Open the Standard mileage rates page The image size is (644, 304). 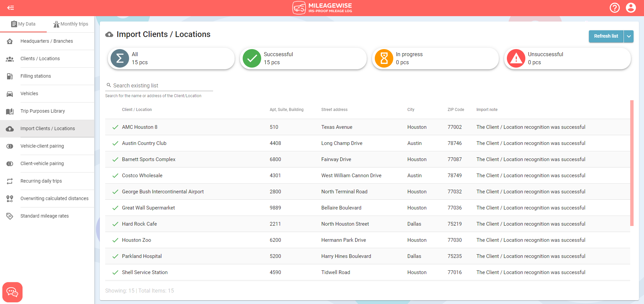44,216
